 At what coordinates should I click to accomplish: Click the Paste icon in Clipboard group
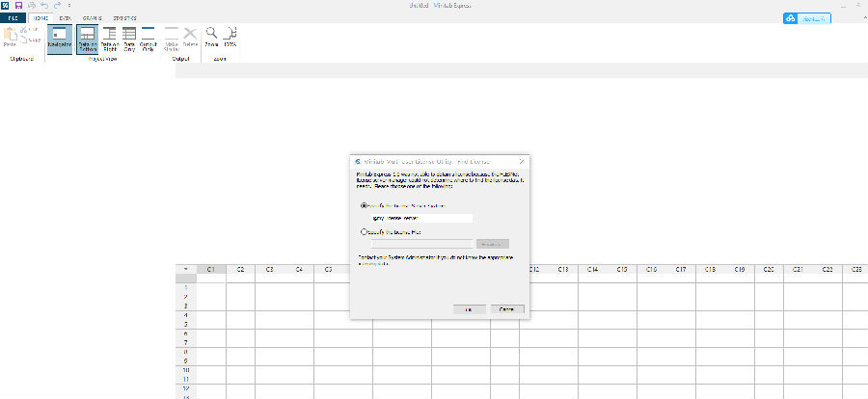(10, 37)
